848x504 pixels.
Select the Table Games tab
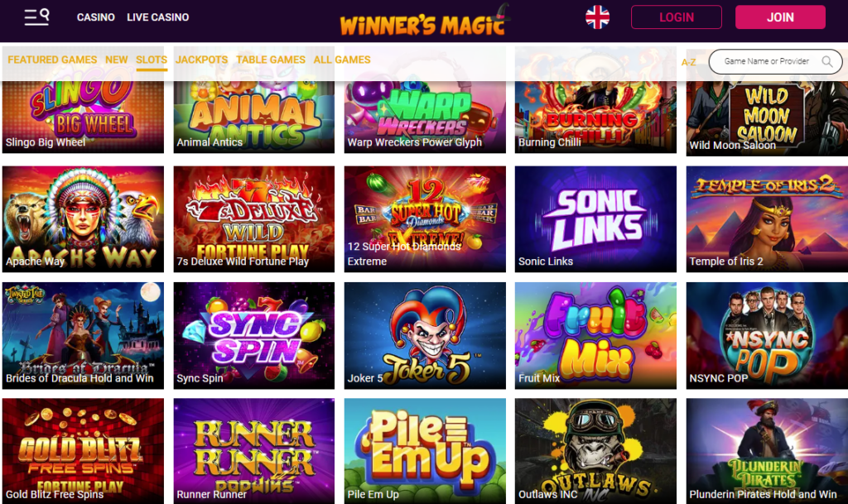coord(271,60)
